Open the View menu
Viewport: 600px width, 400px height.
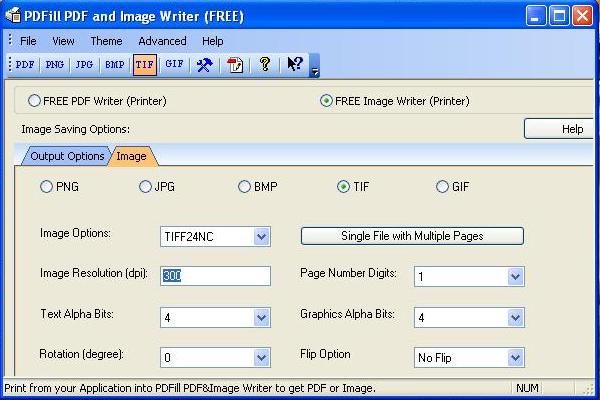63,41
